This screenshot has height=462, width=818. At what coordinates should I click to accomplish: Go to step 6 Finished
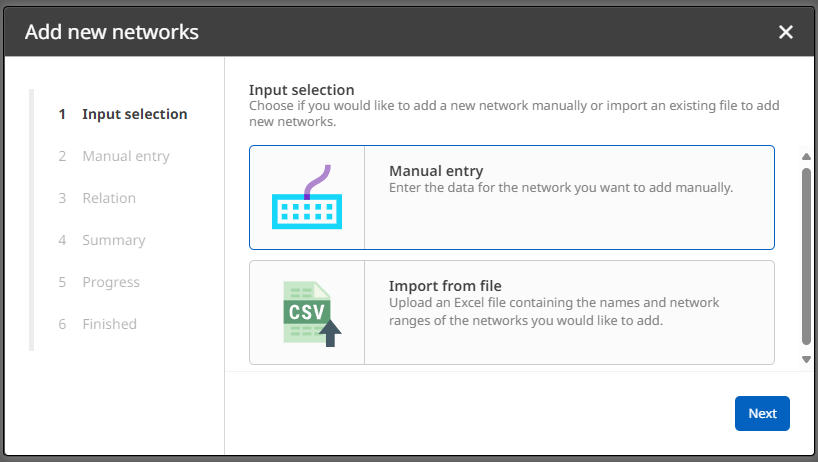pyautogui.click(x=109, y=324)
